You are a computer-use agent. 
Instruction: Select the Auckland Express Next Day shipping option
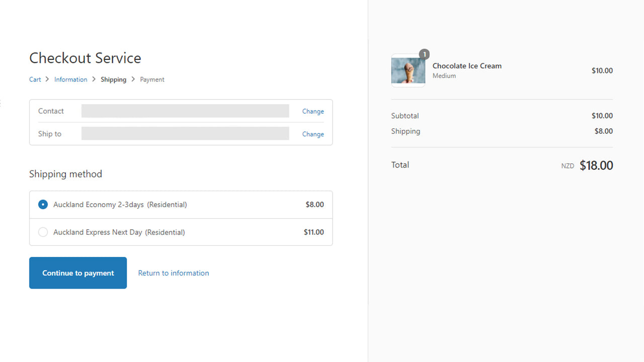tap(43, 232)
